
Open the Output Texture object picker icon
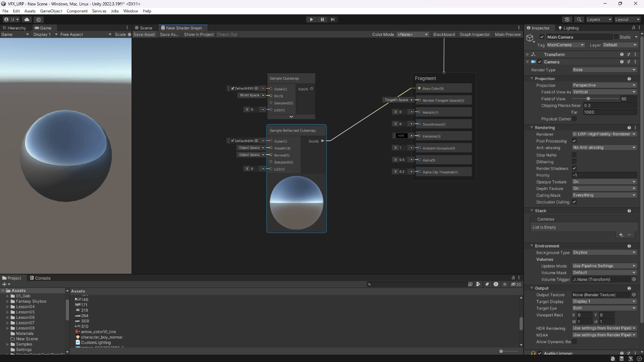[634, 295]
